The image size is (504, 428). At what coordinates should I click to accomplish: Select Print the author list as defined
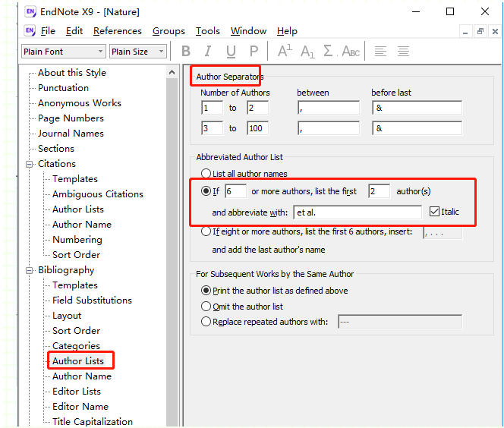click(x=206, y=291)
